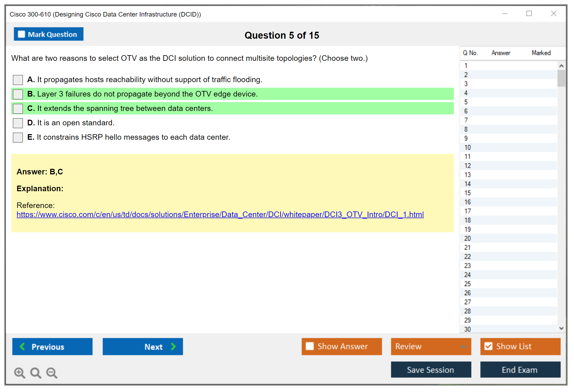Click the Save Session button
This screenshot has width=574, height=392.
(x=431, y=370)
